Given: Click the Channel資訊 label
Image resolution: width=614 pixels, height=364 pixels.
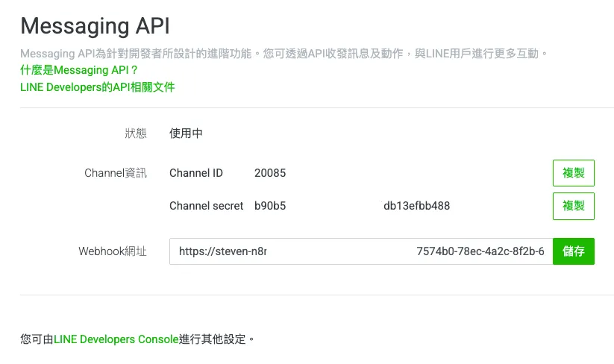Looking at the screenshot, I should (116, 173).
